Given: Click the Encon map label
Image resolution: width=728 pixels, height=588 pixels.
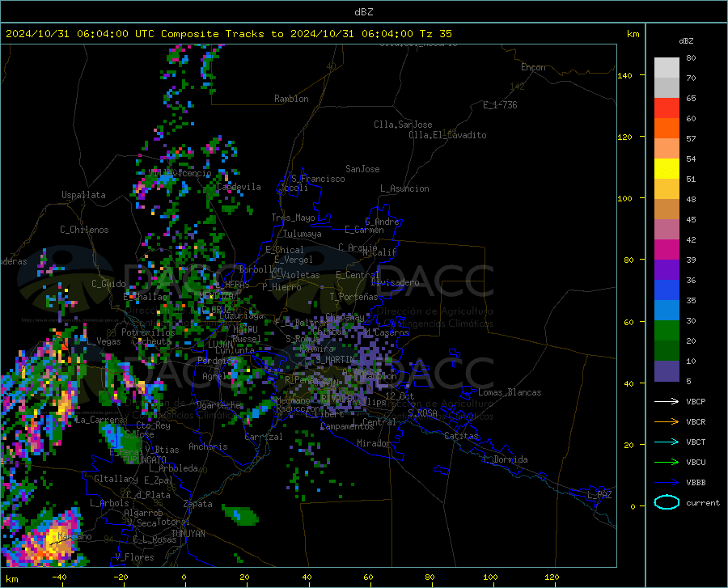Looking at the screenshot, I should click(x=533, y=67).
